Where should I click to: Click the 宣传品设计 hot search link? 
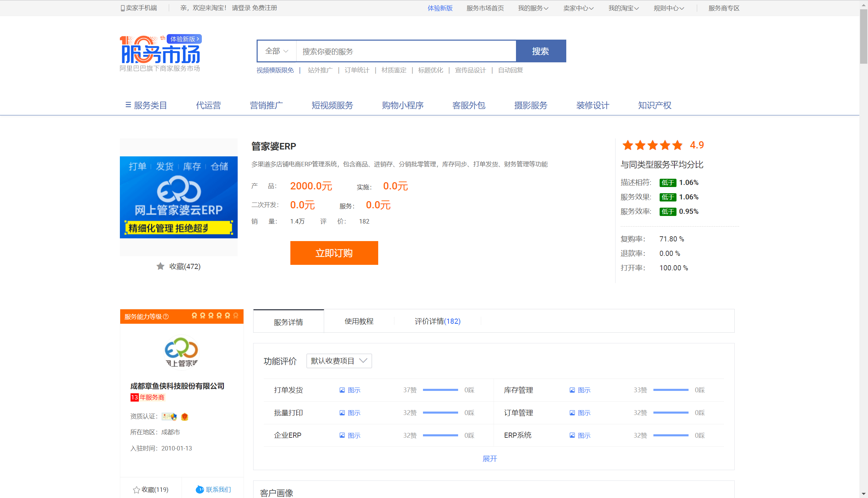pyautogui.click(x=471, y=70)
